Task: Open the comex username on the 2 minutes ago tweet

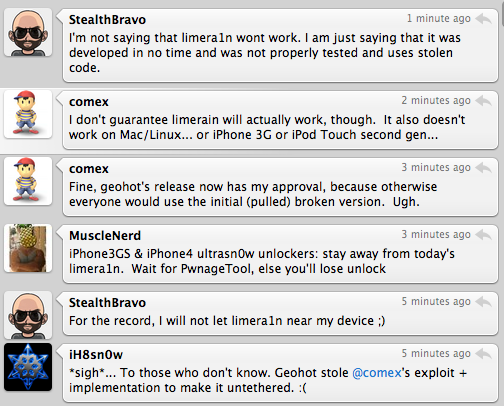Action: tap(89, 102)
